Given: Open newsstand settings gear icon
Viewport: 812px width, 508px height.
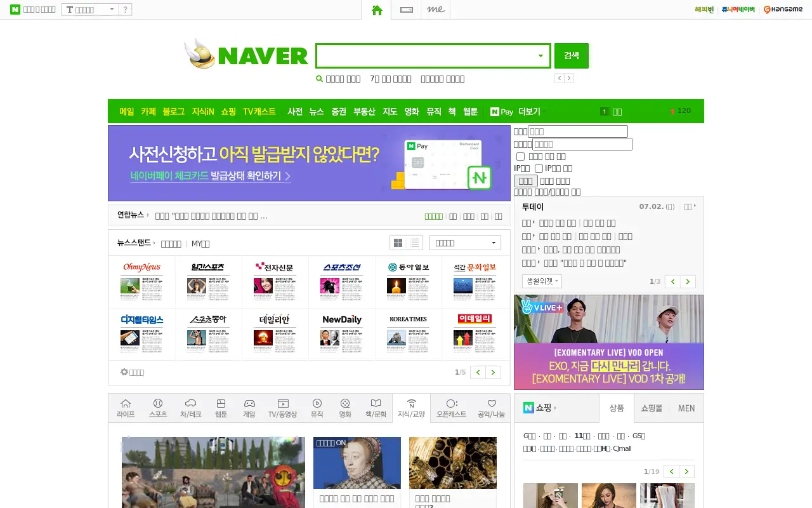Looking at the screenshot, I should pos(124,372).
